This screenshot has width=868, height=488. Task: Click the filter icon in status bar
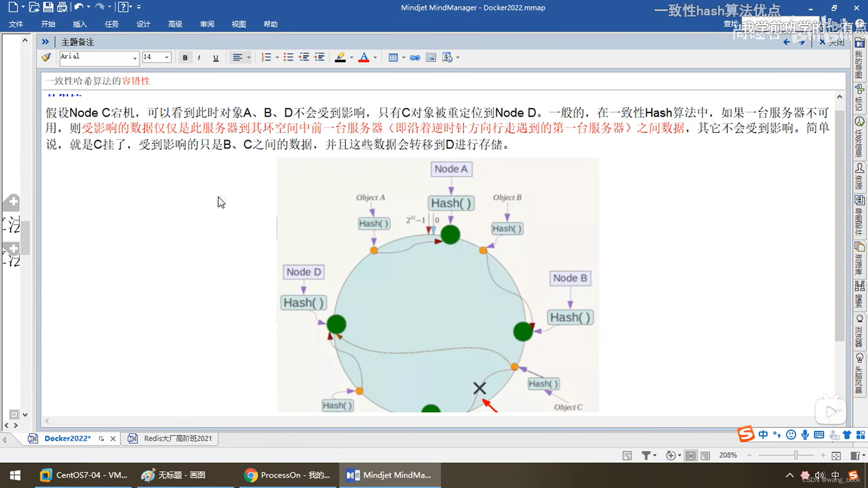tap(646, 455)
